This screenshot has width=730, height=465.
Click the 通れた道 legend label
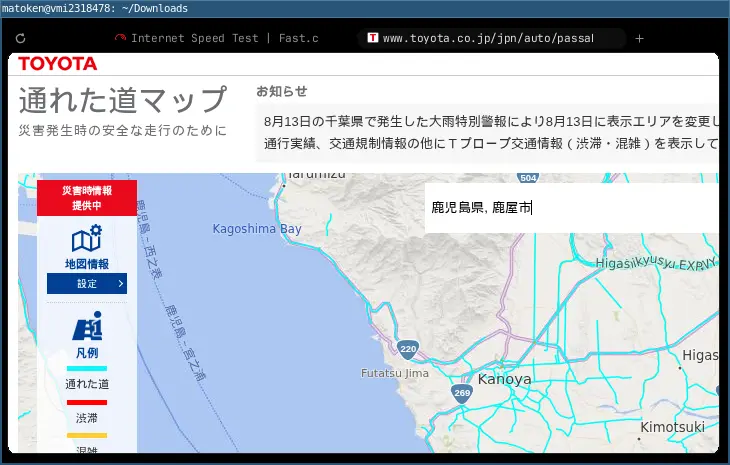87,384
